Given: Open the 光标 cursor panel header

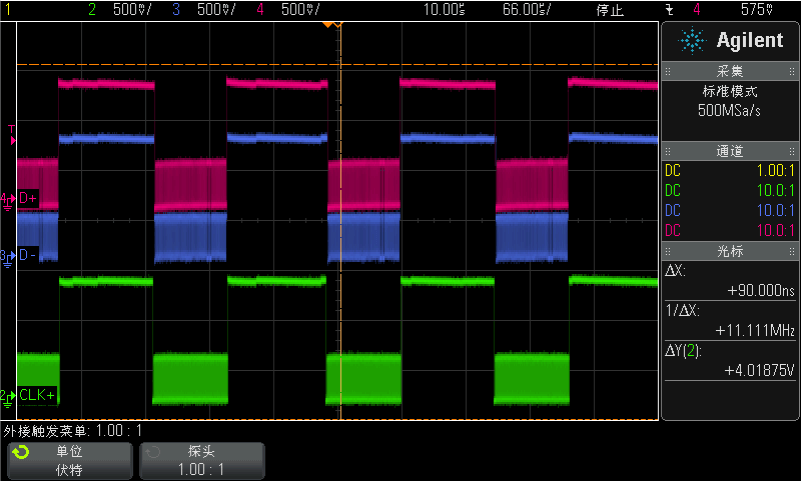Looking at the screenshot, I should (x=730, y=251).
